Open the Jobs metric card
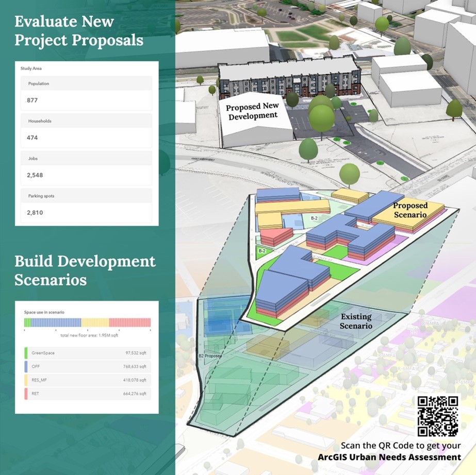476x475 pixels. tap(86, 168)
